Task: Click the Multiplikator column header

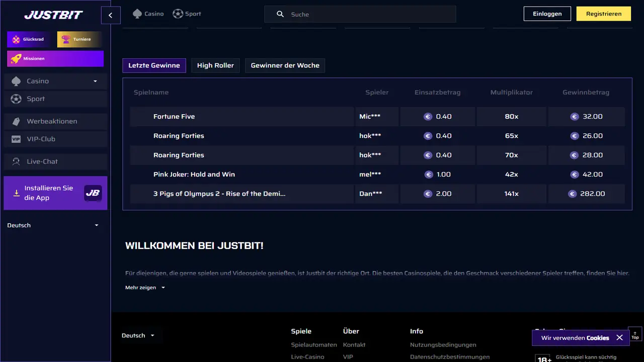Action: pyautogui.click(x=512, y=93)
